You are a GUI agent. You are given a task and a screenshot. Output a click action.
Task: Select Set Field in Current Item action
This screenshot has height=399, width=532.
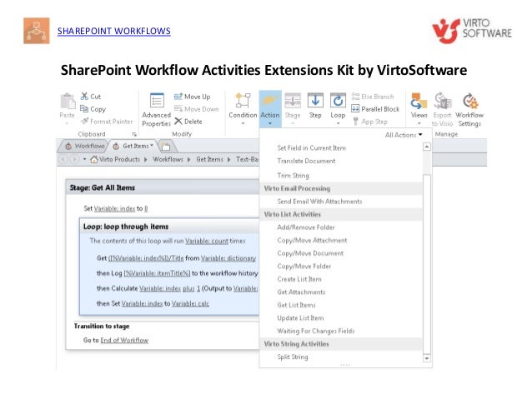[x=312, y=147]
